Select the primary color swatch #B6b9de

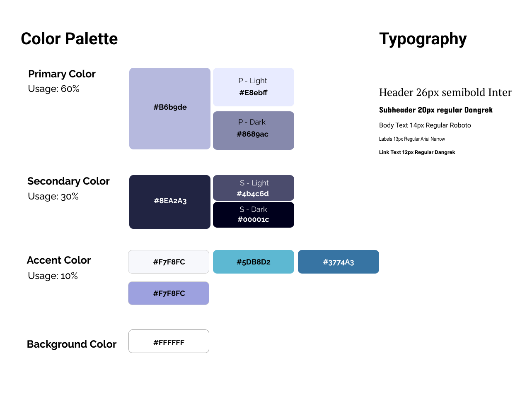(x=170, y=108)
